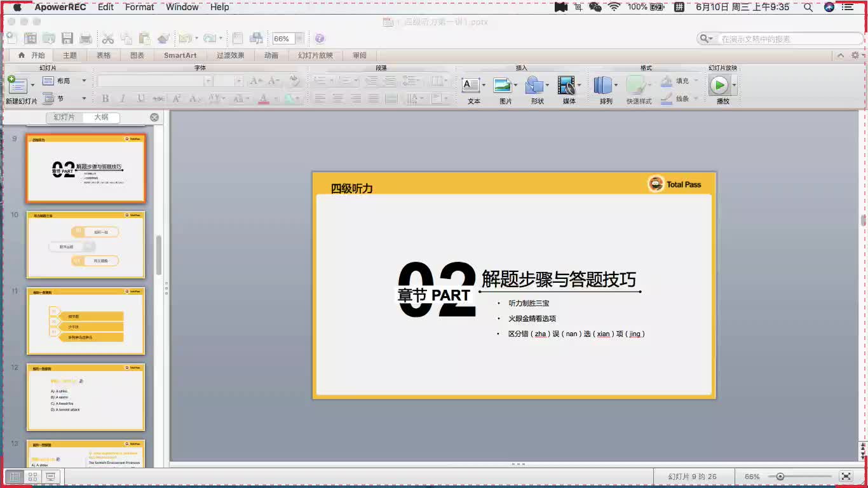Select the Format Painter brush icon
The height and width of the screenshot is (488, 868).
point(164,38)
